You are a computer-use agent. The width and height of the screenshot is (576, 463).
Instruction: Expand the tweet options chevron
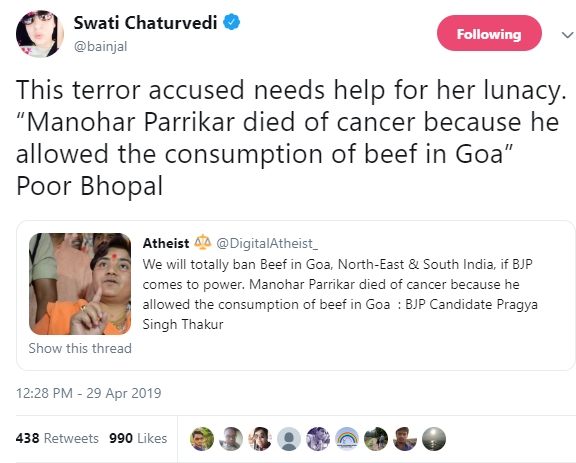pyautogui.click(x=567, y=35)
